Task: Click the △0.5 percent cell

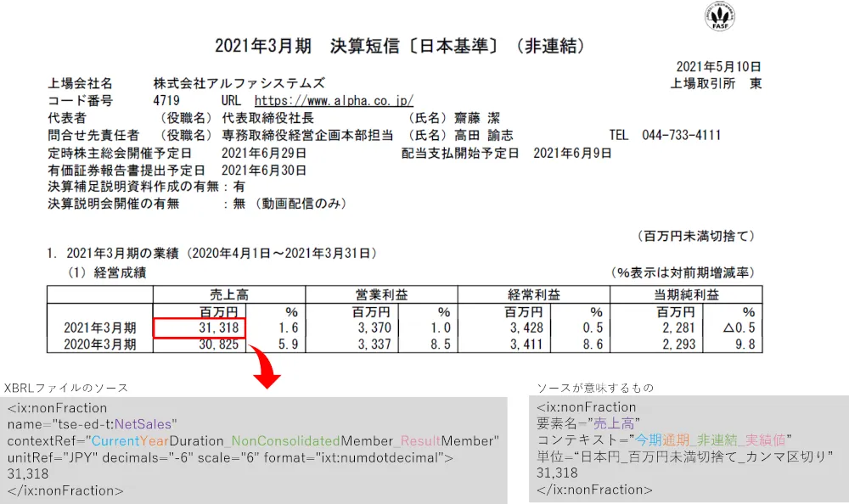Action: pyautogui.click(x=739, y=328)
